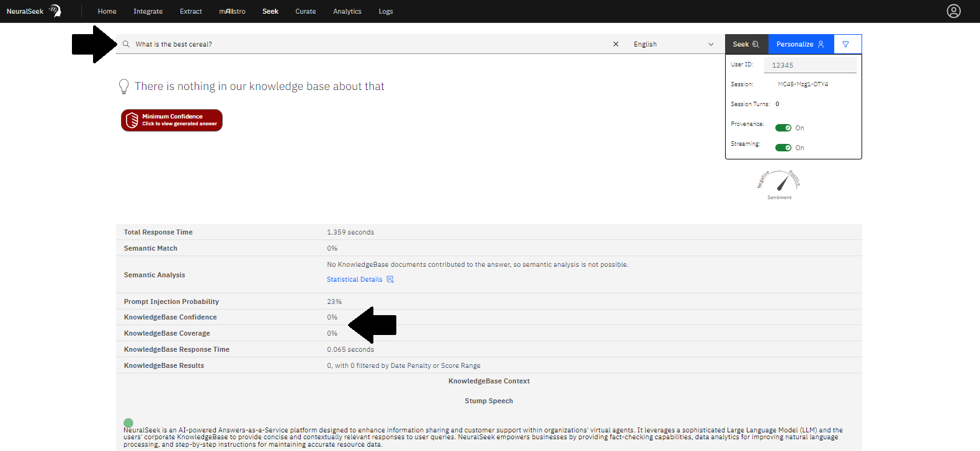Open the mAIstro menu item
Screen dimensions: 980x451
232,11
